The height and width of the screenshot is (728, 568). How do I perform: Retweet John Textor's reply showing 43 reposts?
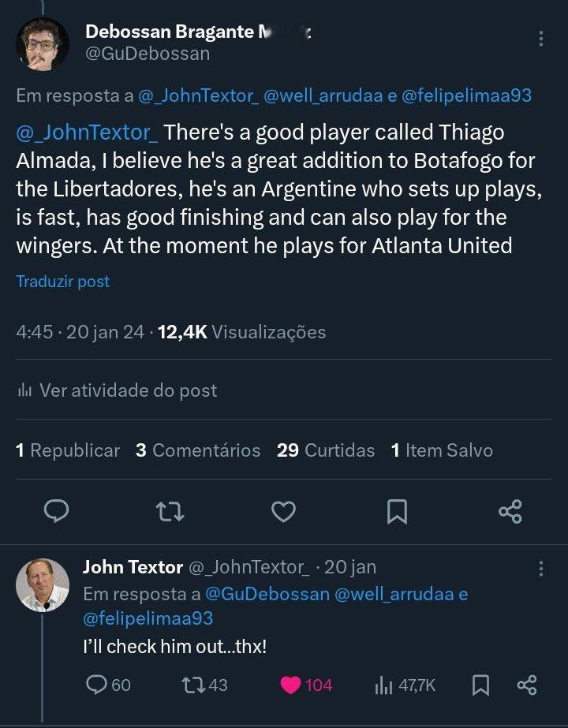click(x=204, y=685)
